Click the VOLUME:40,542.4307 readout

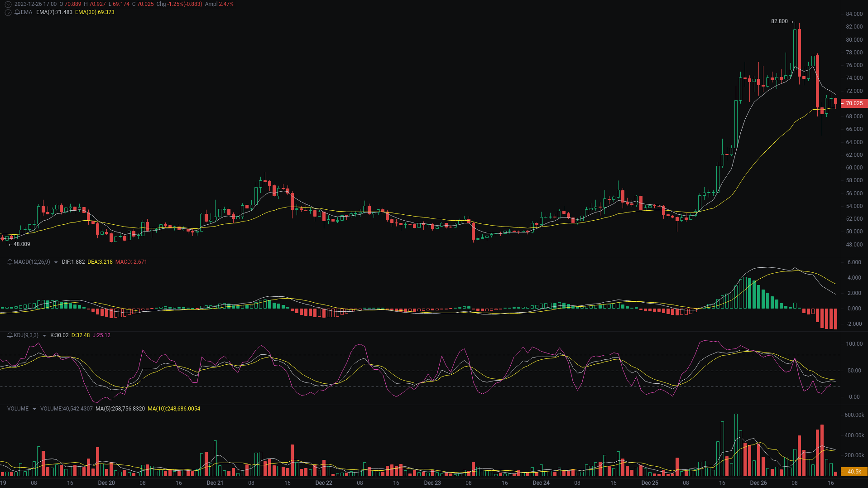pyautogui.click(x=67, y=409)
